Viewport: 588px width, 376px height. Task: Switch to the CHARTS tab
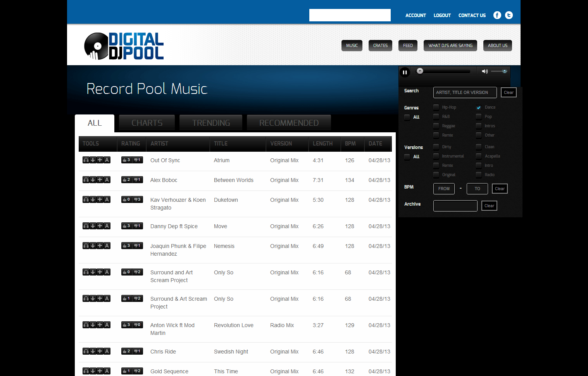coord(147,123)
